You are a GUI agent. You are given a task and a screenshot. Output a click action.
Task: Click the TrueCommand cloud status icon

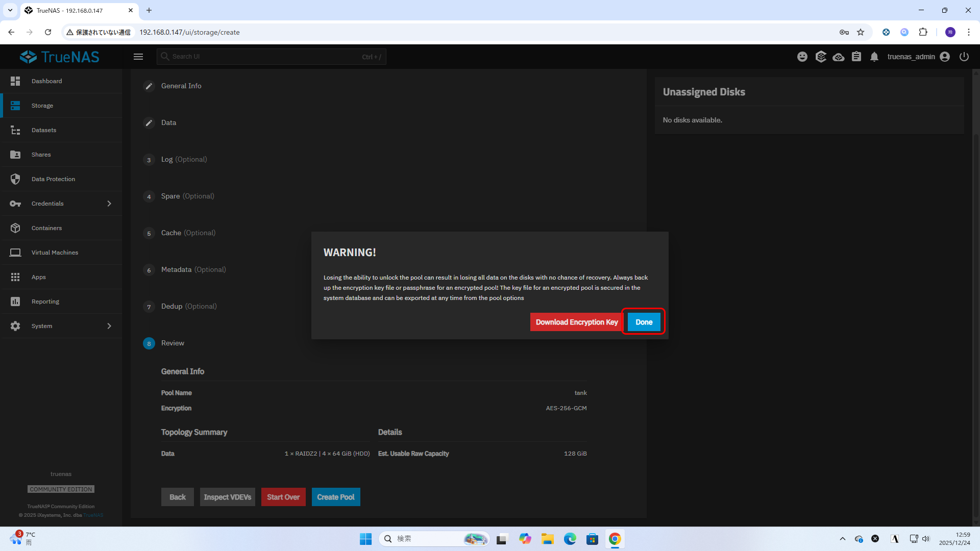(x=838, y=57)
